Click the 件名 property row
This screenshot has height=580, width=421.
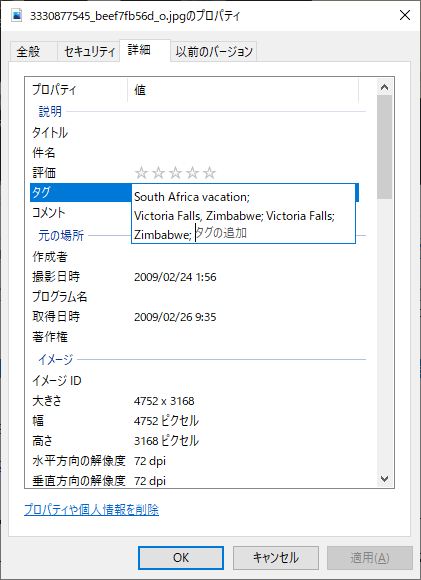click(194, 152)
